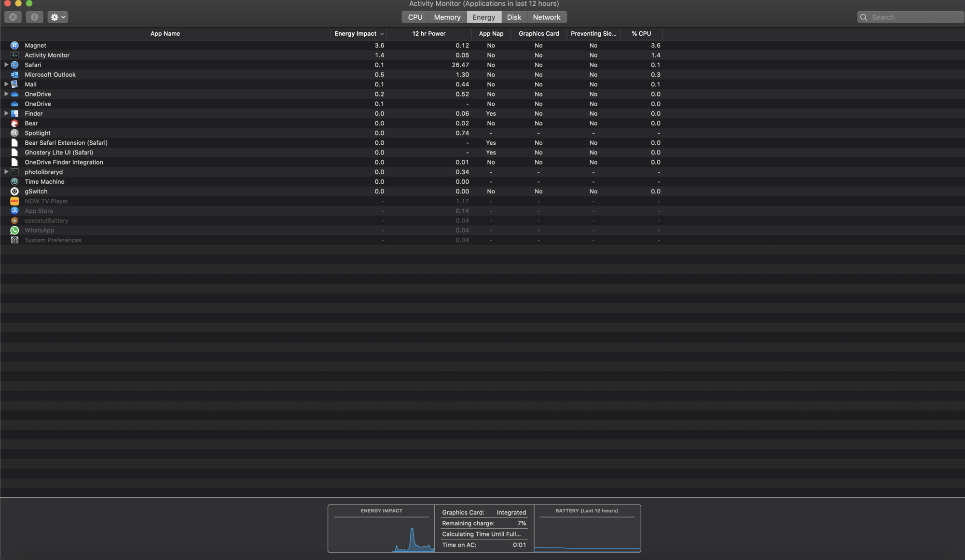This screenshot has width=965, height=560.
Task: Open the gear action menu
Action: tap(57, 17)
